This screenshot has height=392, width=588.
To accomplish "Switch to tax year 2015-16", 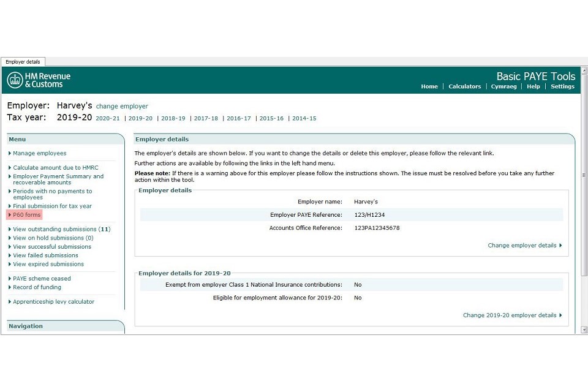I will click(x=271, y=118).
